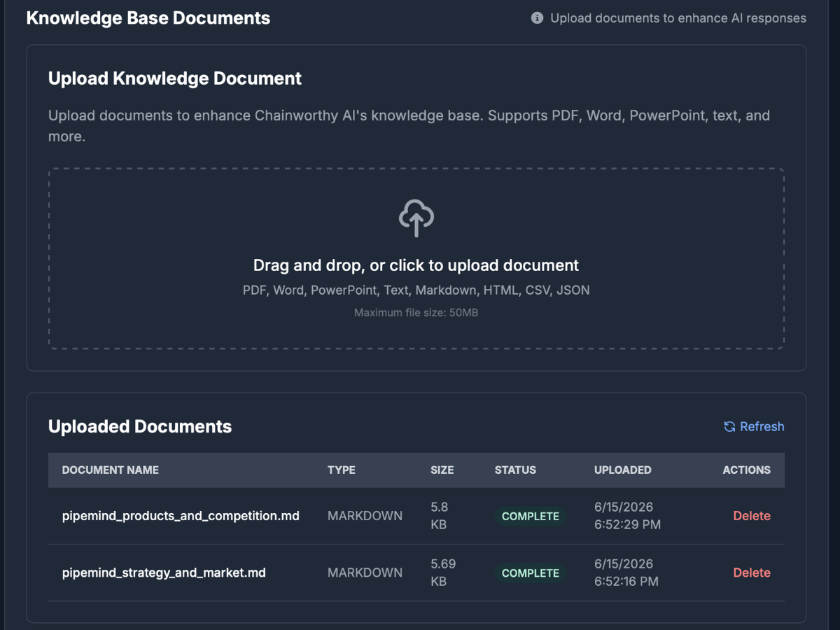This screenshot has height=630, width=840.
Task: Click the Actions column header
Action: pos(747,470)
